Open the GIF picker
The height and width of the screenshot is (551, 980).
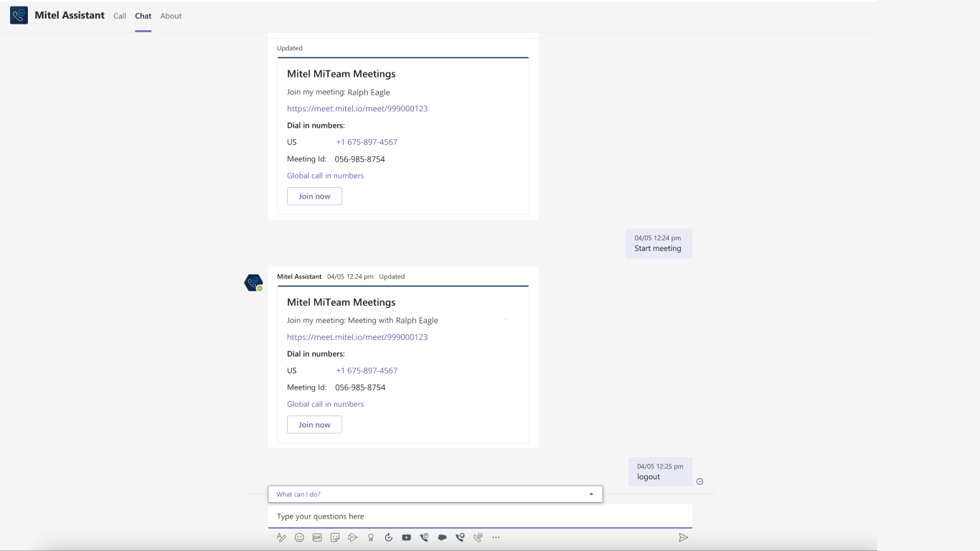(317, 537)
